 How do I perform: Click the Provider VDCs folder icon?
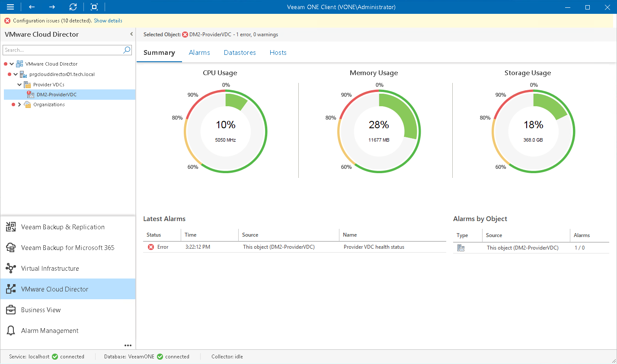[27, 85]
